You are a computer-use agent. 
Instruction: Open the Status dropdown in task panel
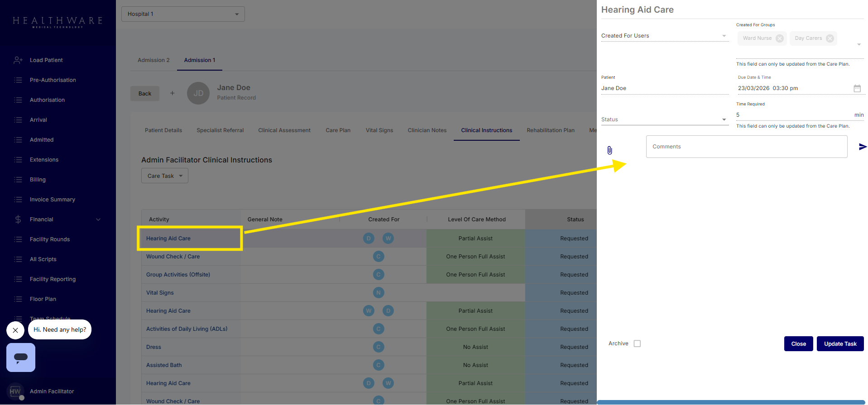pos(664,119)
